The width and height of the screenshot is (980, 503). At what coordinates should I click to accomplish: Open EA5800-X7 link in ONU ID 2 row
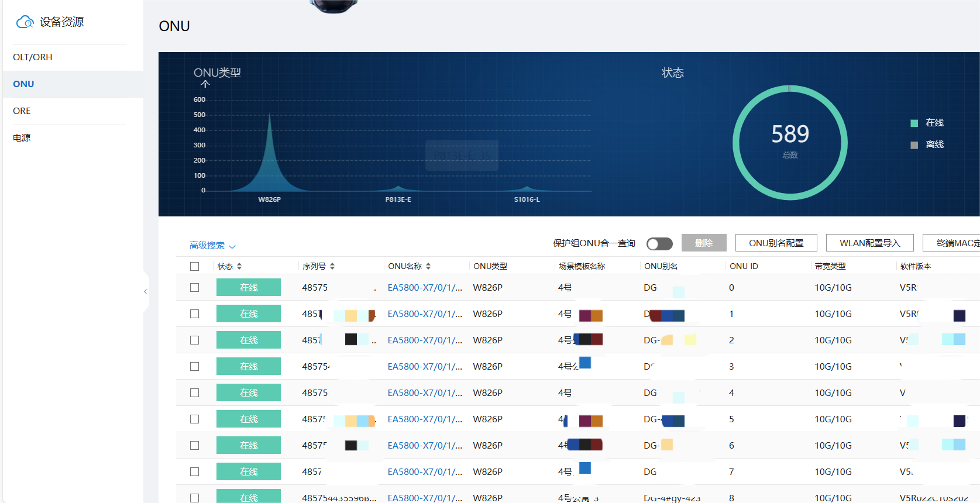425,340
